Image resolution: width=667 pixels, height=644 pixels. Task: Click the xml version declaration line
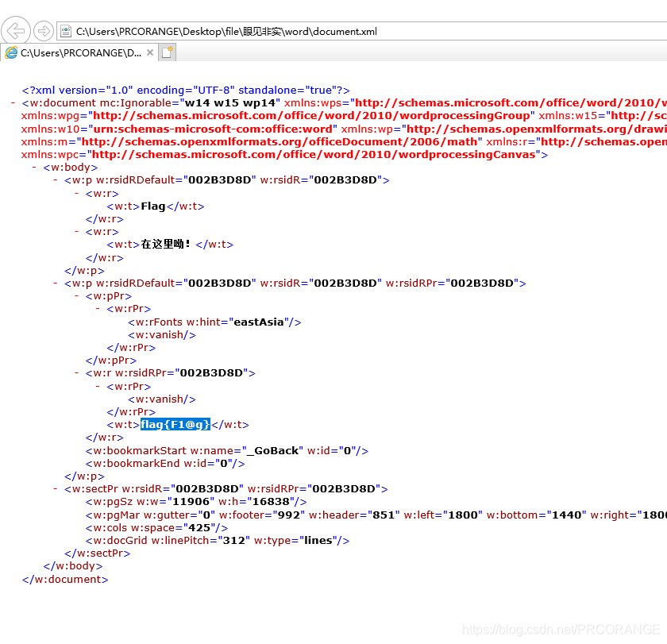(186, 91)
